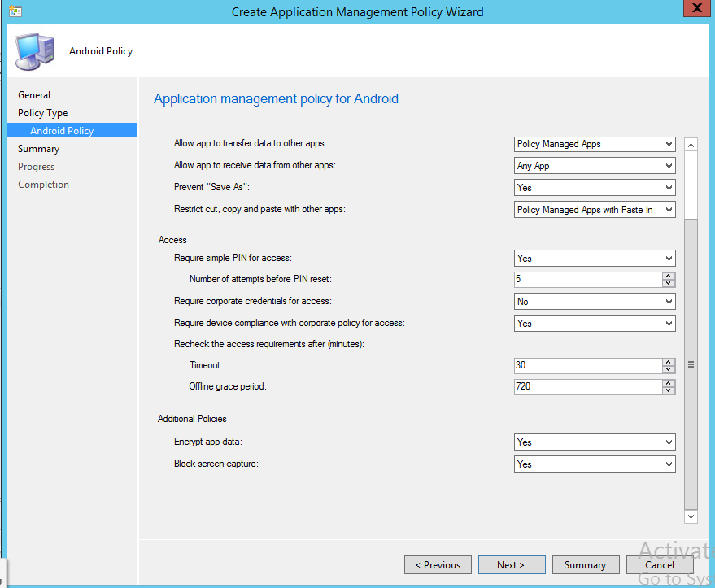Go to the Completion step
Viewport: 715px width, 588px height.
pos(43,184)
